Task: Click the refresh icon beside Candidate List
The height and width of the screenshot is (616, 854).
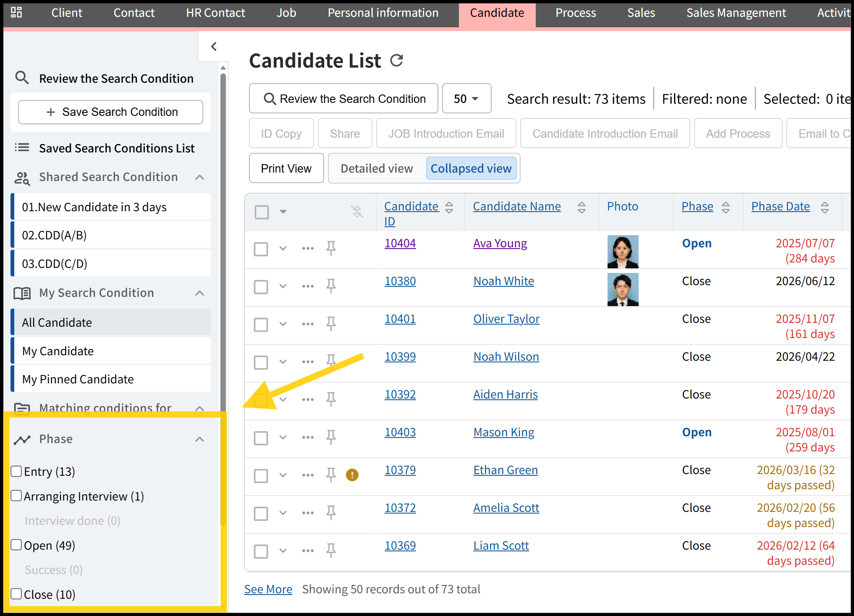Action: [x=396, y=60]
